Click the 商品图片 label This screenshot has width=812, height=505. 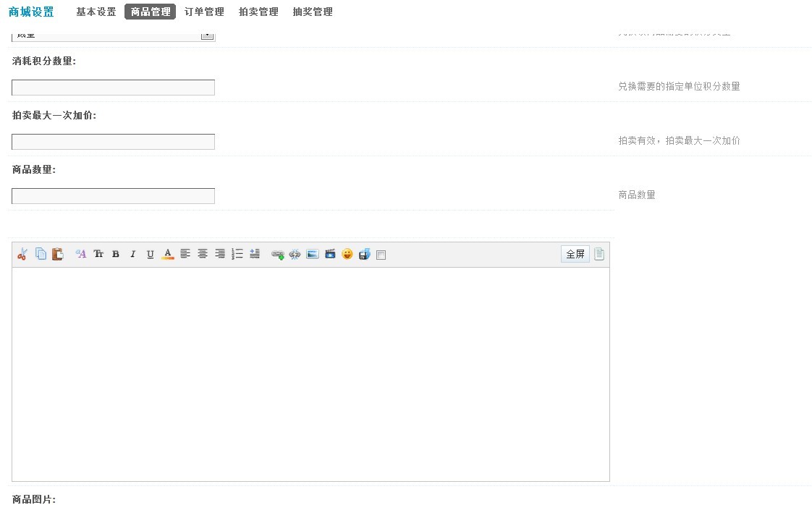[34, 499]
